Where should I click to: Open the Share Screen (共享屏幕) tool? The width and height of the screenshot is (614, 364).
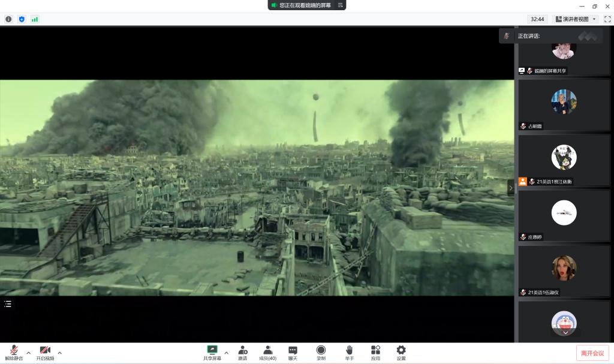click(212, 351)
